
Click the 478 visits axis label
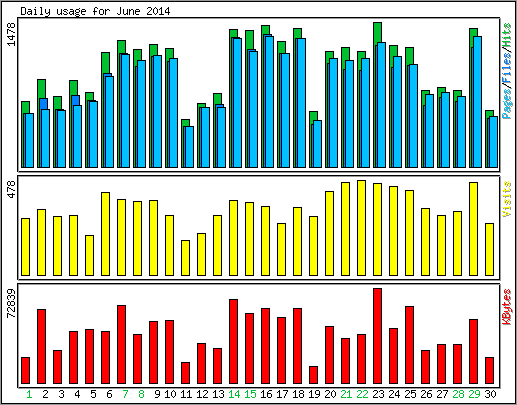[11, 189]
